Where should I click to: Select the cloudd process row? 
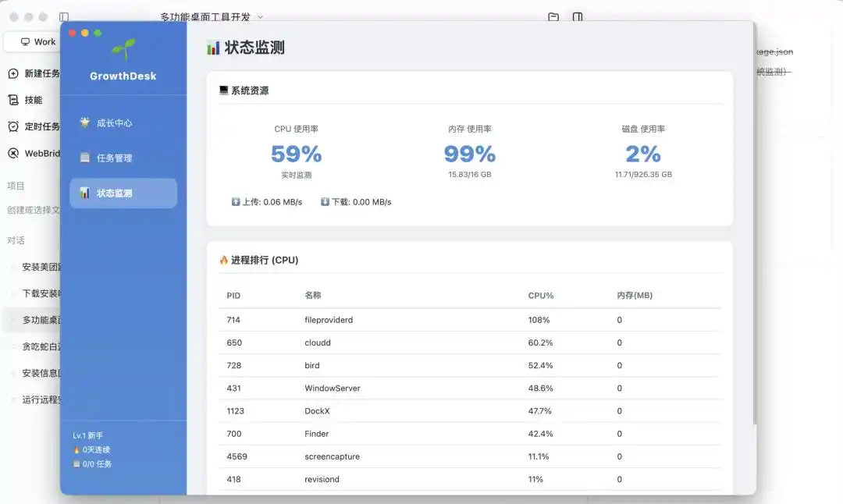469,343
